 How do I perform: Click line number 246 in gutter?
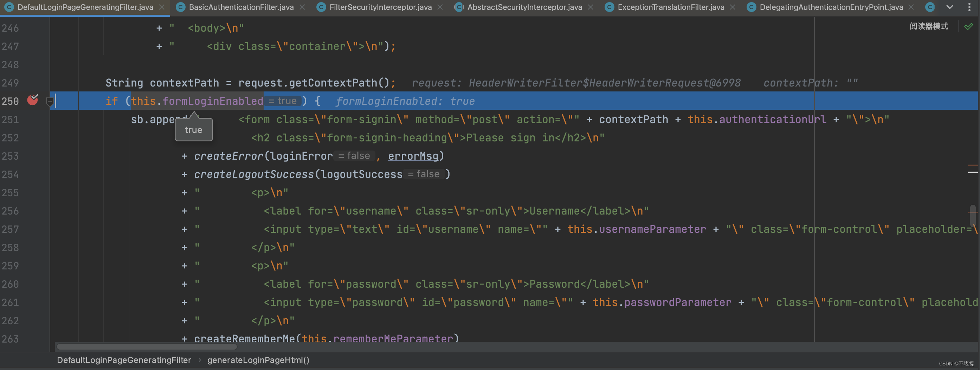pyautogui.click(x=10, y=28)
